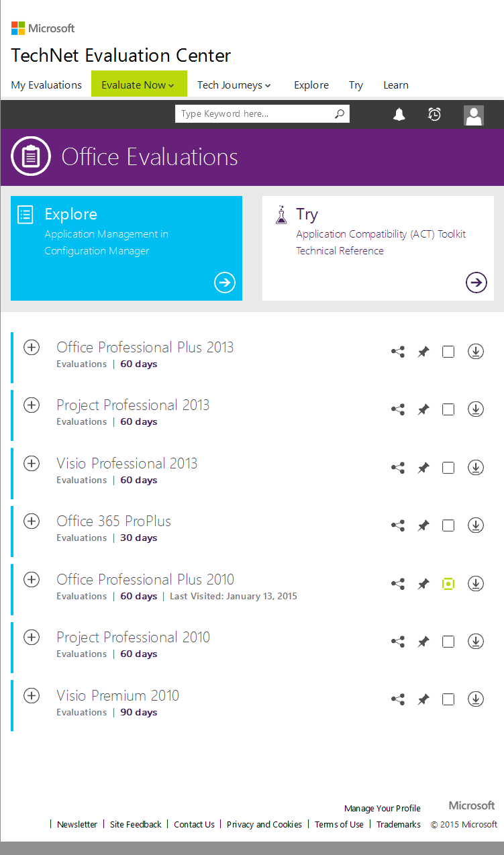Screen dimensions: 504x855
Task: Open the Explore Application Management tile arrow
Action: pos(224,283)
